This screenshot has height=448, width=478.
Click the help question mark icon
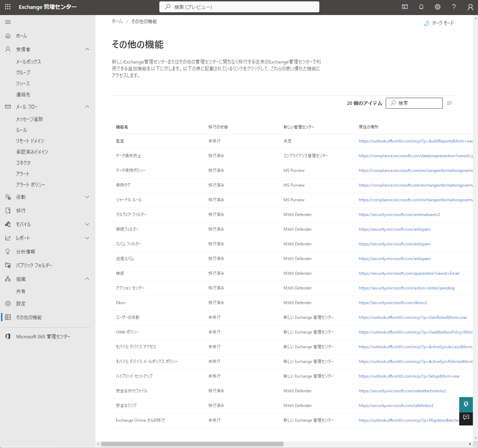coord(454,7)
